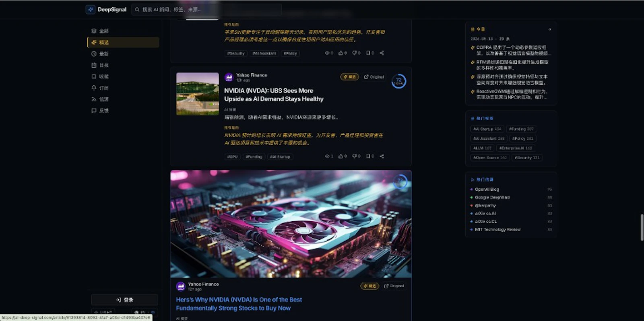644x321 pixels.
Task: Share the Siri article
Action: click(382, 53)
